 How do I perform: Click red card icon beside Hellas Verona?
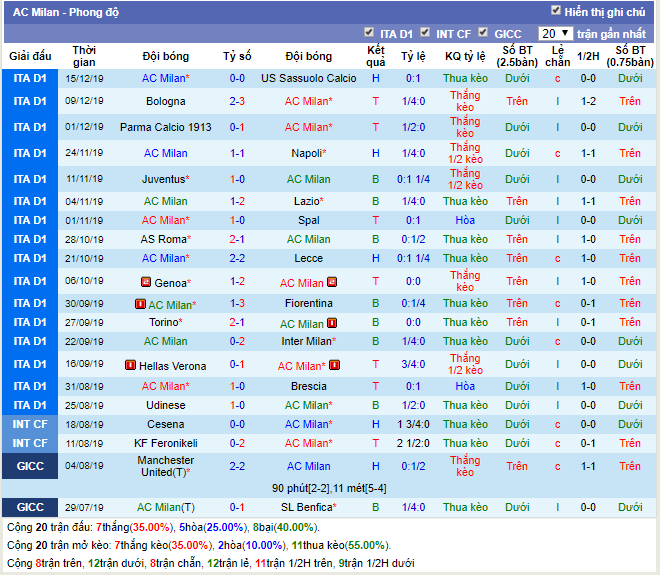point(130,365)
